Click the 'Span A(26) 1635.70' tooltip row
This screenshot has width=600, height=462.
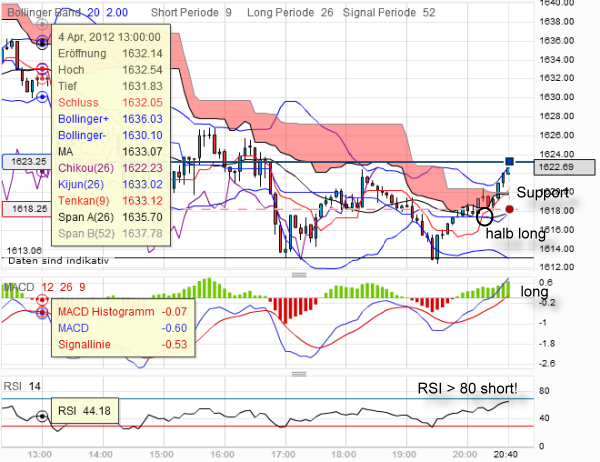pyautogui.click(x=110, y=217)
